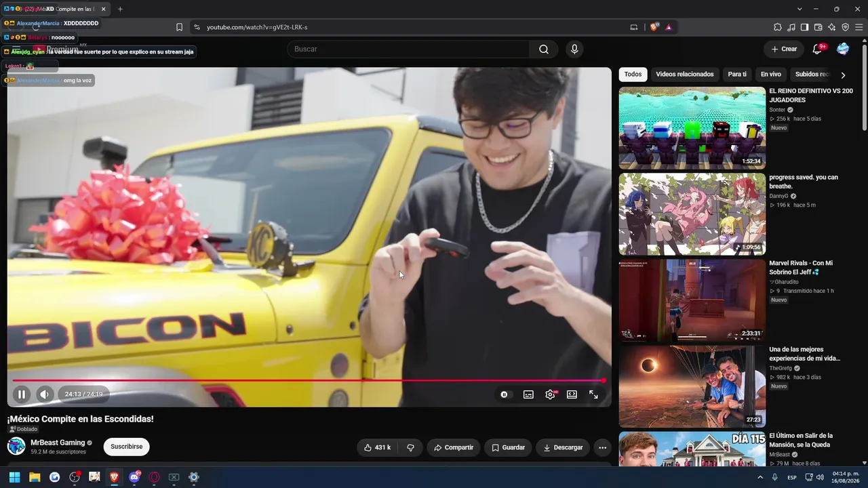Toggle the browser sidebar panel
The image size is (868, 488).
pos(805,27)
